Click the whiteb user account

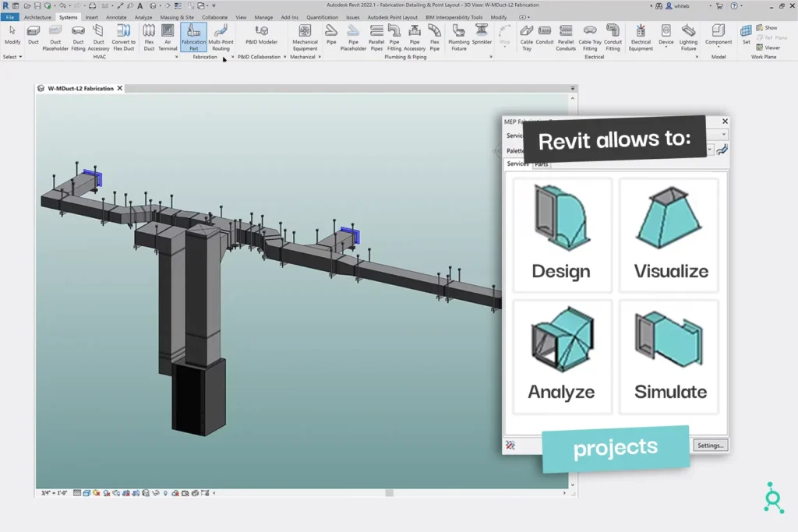pos(677,6)
